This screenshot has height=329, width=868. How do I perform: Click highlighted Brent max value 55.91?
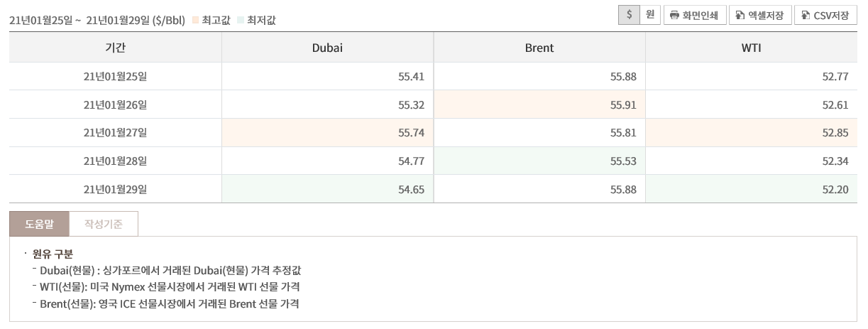click(x=623, y=104)
